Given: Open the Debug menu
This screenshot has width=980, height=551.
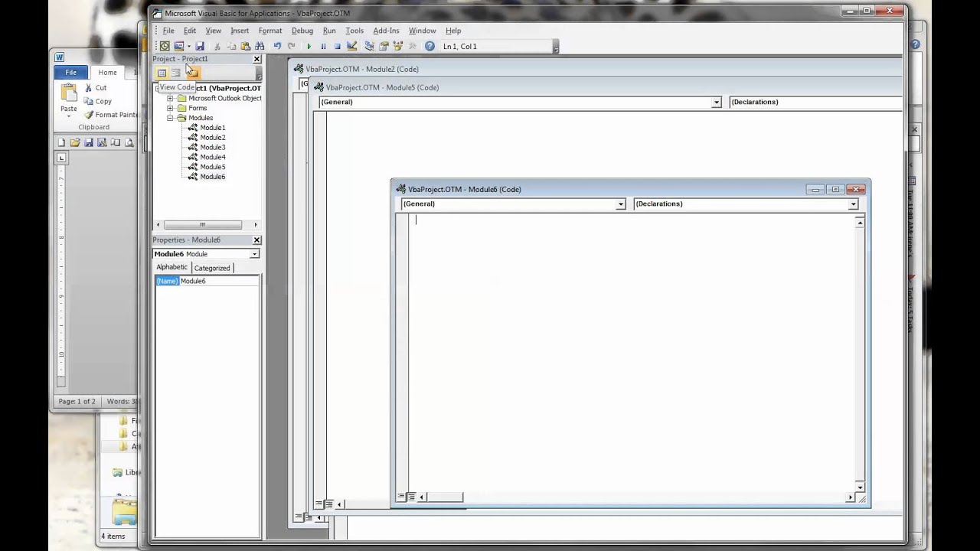Looking at the screenshot, I should point(302,31).
